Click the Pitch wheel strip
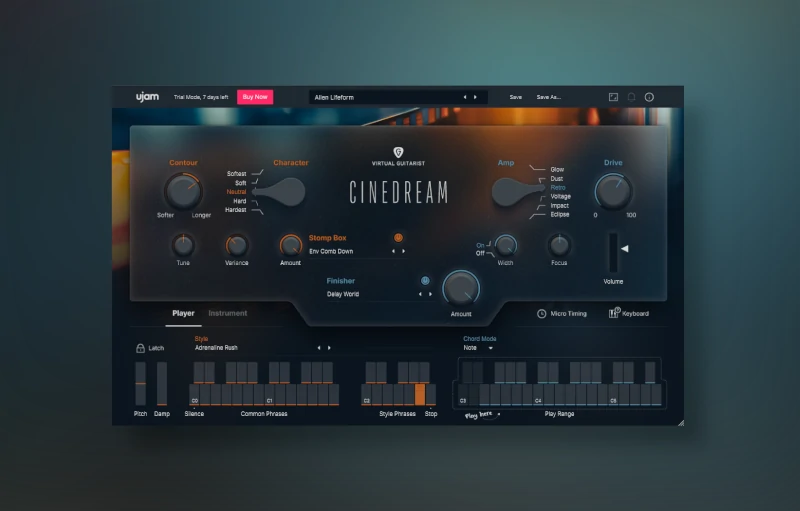The image size is (800, 511). (x=140, y=384)
